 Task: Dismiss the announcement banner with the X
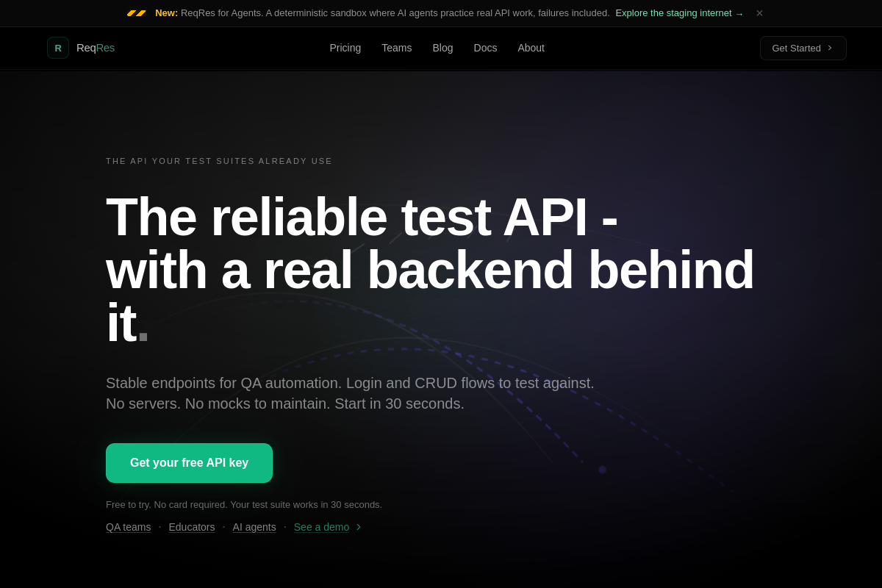click(x=760, y=13)
